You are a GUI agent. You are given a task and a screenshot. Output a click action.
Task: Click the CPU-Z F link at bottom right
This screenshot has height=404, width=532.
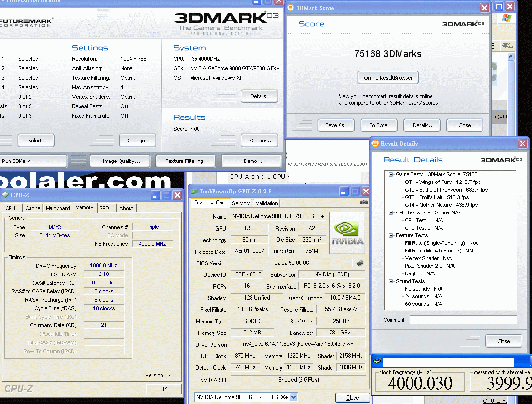pos(495,401)
